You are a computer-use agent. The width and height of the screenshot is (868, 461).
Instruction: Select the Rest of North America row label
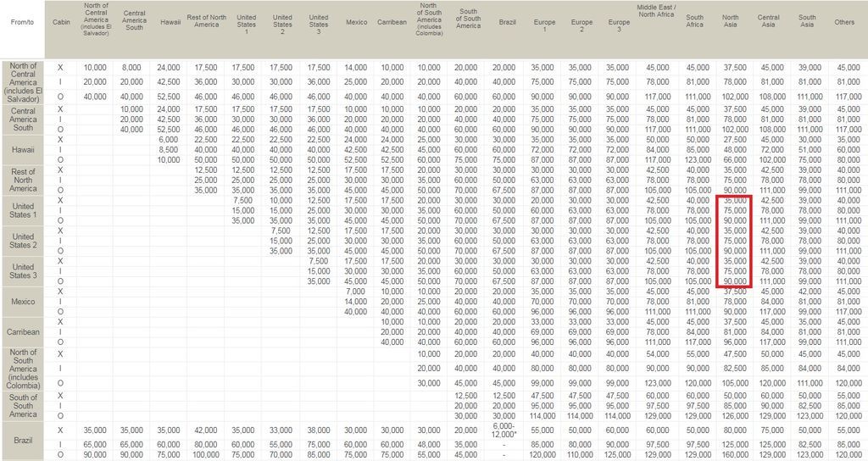coord(23,180)
